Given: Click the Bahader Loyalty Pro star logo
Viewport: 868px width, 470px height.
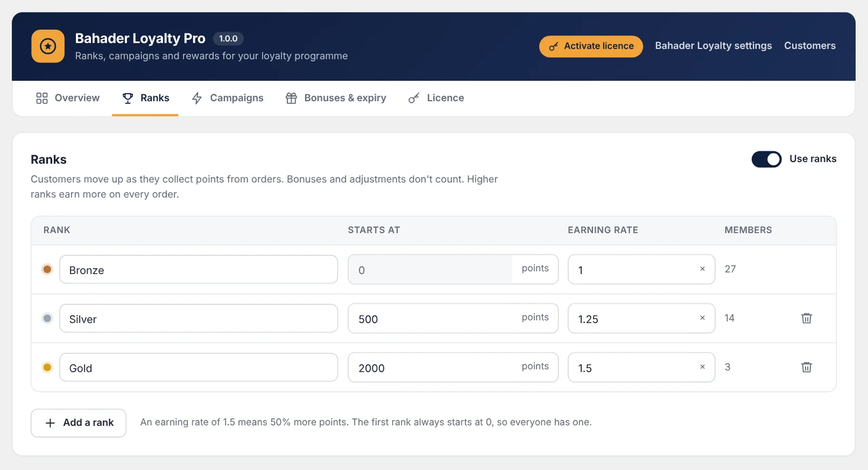Looking at the screenshot, I should point(48,46).
